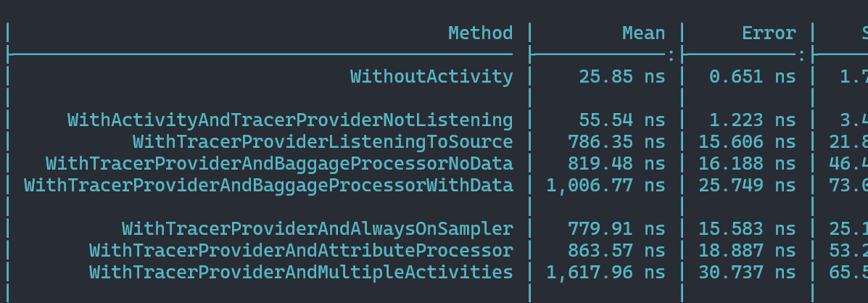Select the WithActivityAndTracerProviderNotListening row label
The width and height of the screenshot is (868, 303).
pyautogui.click(x=290, y=120)
